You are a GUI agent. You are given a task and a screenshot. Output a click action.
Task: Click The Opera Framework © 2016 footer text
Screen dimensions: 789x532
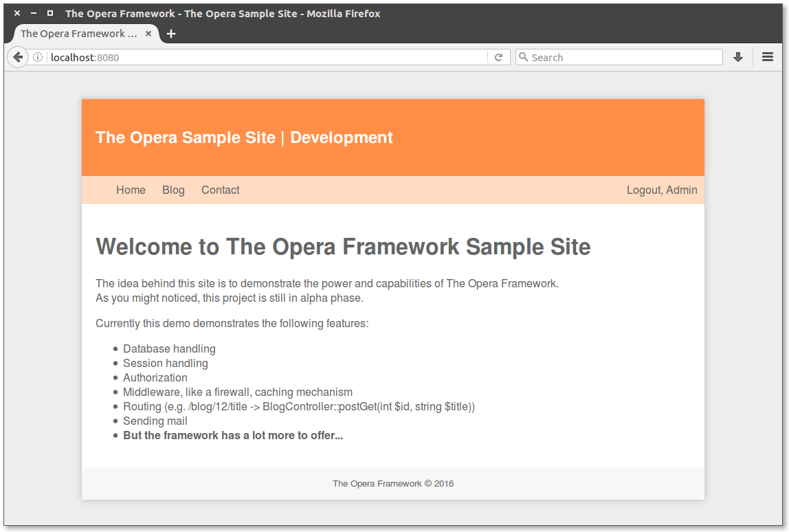pos(393,484)
